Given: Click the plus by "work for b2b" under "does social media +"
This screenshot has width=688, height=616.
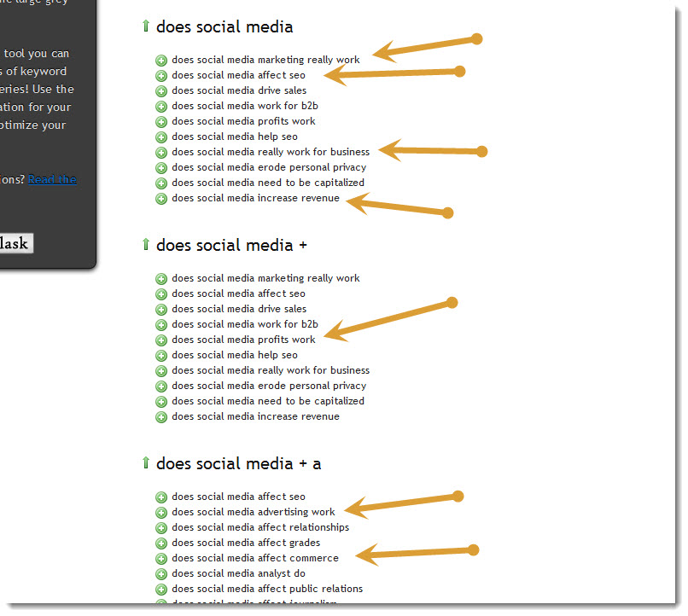Looking at the screenshot, I should [x=161, y=325].
